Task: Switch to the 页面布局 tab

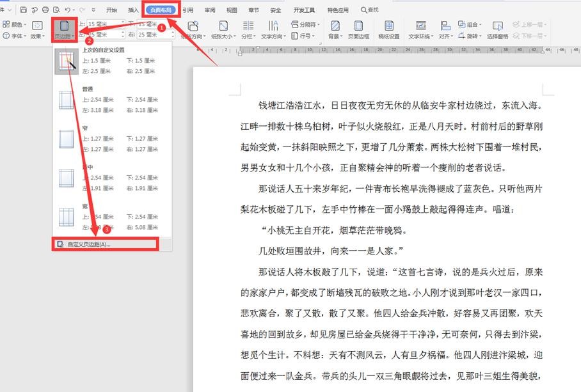Action: point(161,10)
